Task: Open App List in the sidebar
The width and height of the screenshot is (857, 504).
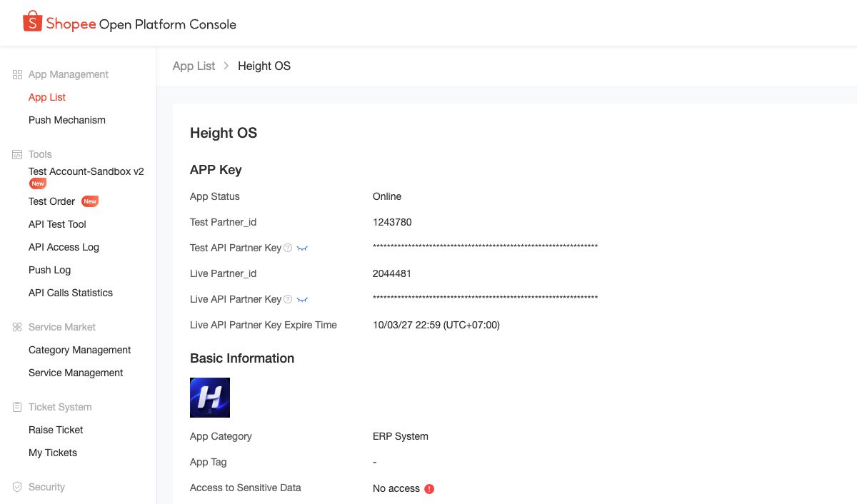Action: pyautogui.click(x=47, y=97)
